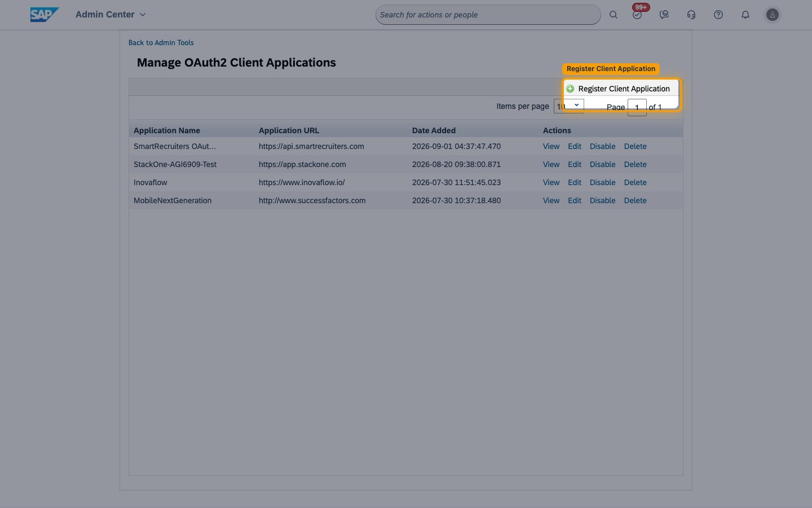Click the Manage OAuth2 Client Applications heading
Viewport: 812px width, 508px height.
pyautogui.click(x=236, y=63)
